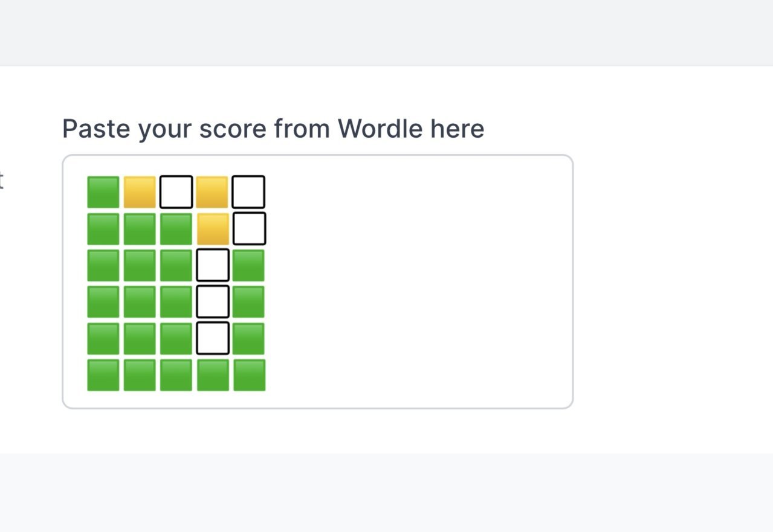This screenshot has height=532, width=773.
Task: Click the first green square in bottom row
Action: pyautogui.click(x=103, y=375)
